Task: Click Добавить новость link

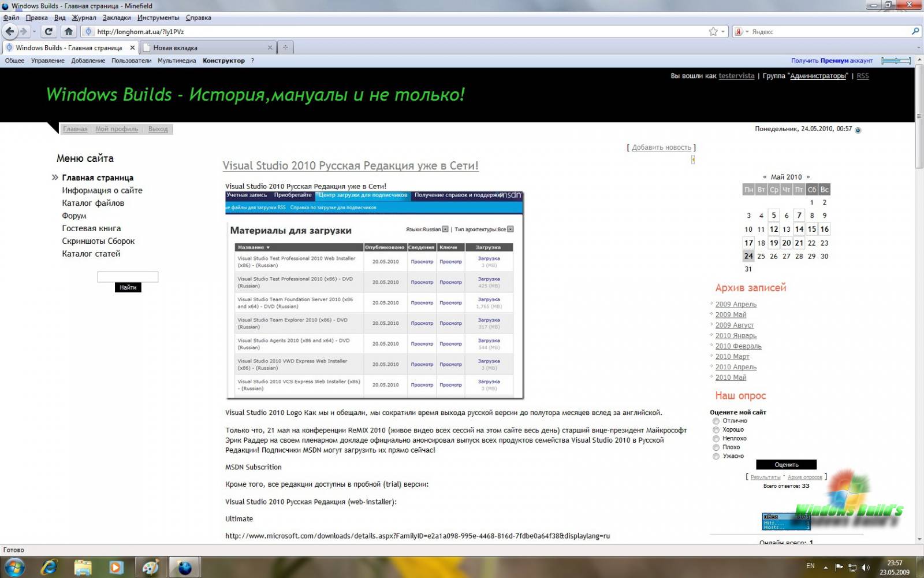Action: pyautogui.click(x=661, y=147)
